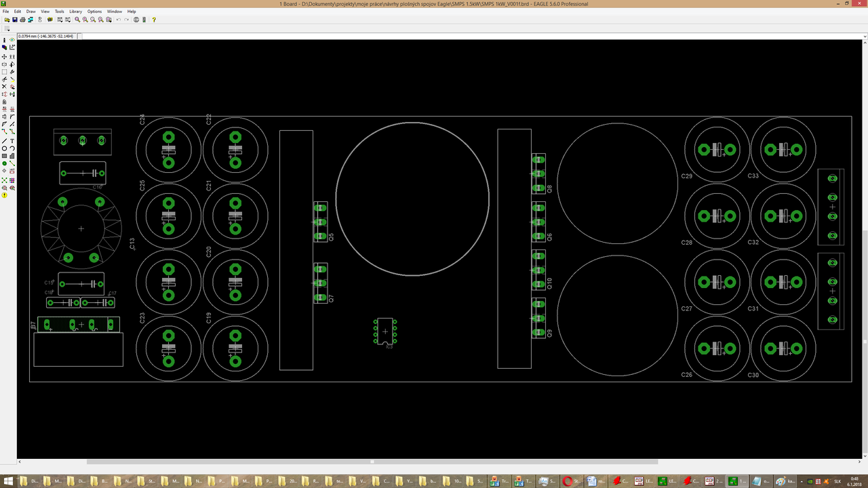The height and width of the screenshot is (488, 868).
Task: Click the Zoom in magnifier icon
Action: tap(85, 20)
